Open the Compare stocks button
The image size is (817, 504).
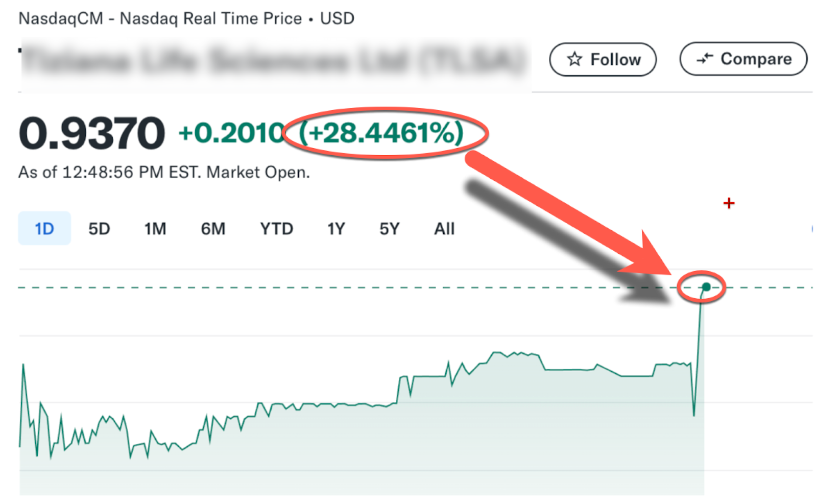(x=743, y=59)
